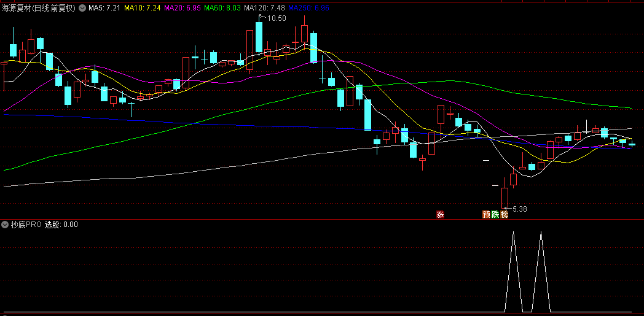Click the 5.38 low price label
The width and height of the screenshot is (644, 316).
[x=519, y=209]
